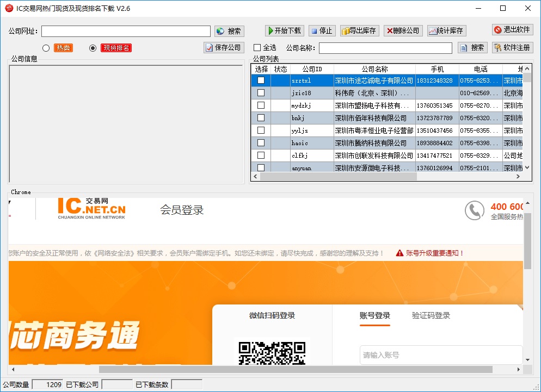Select the 现货排名 radio button

(x=93, y=48)
